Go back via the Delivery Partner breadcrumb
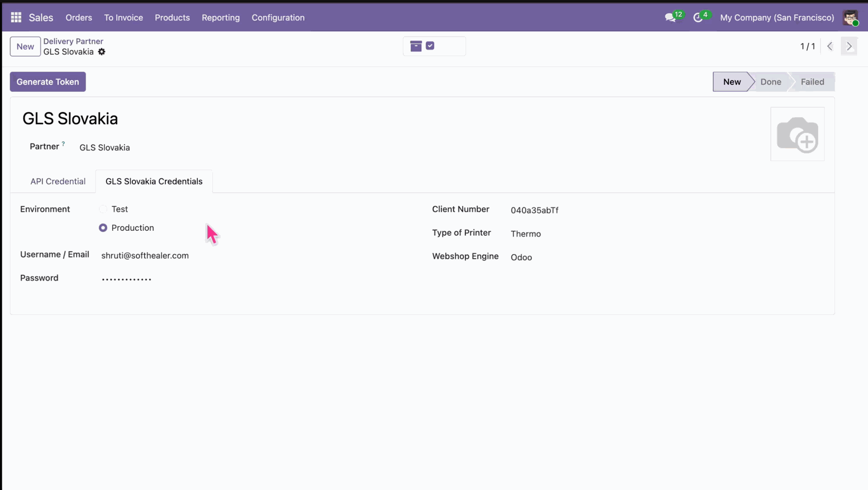The height and width of the screenshot is (490, 868). point(73,41)
